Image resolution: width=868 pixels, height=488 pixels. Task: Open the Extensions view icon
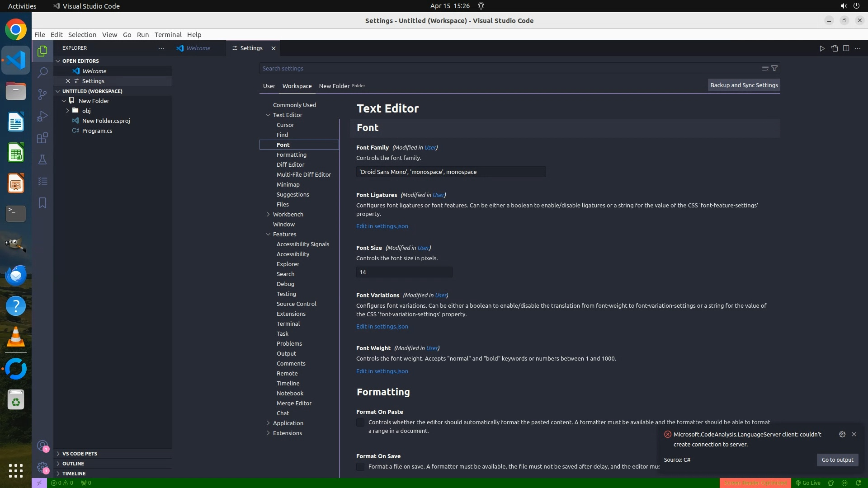(42, 138)
